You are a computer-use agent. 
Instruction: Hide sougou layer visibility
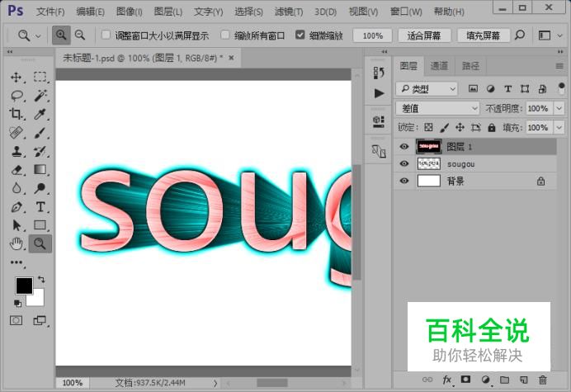point(403,163)
